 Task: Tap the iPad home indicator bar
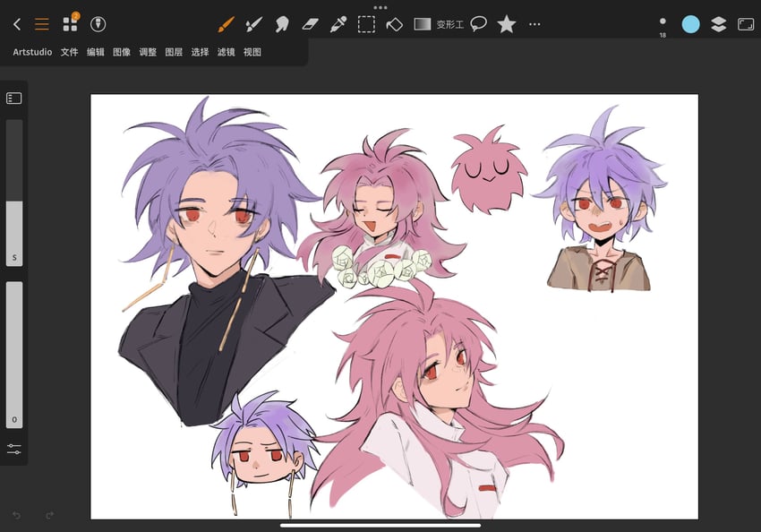coord(380,525)
